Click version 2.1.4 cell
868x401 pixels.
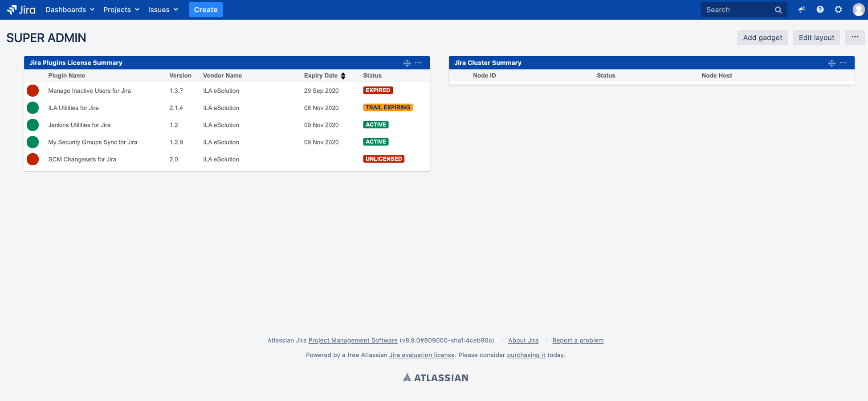(176, 108)
